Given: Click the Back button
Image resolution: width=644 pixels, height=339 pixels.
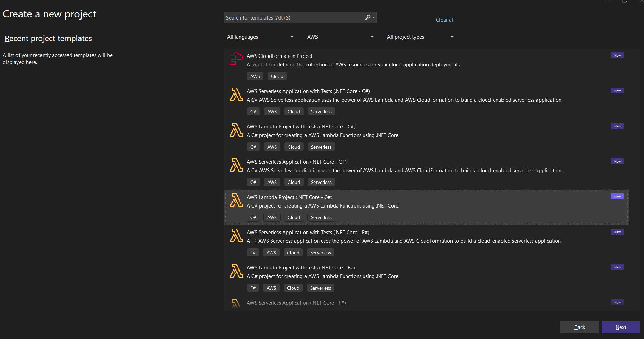Looking at the screenshot, I should point(580,327).
